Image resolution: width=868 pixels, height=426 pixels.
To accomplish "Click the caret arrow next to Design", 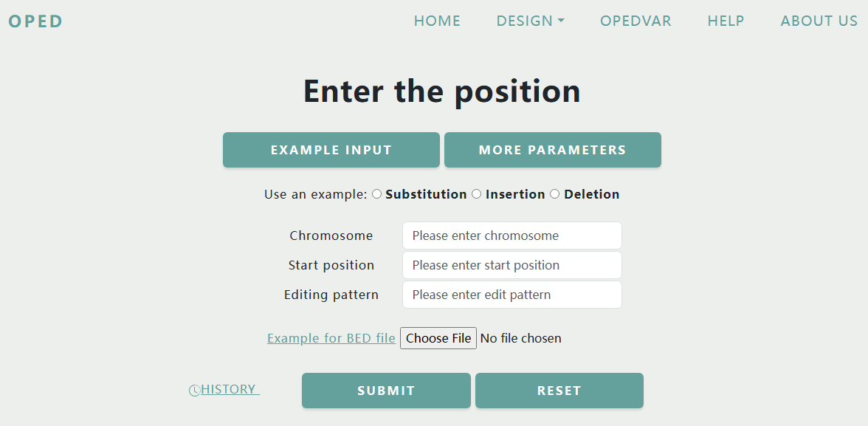I will [561, 21].
